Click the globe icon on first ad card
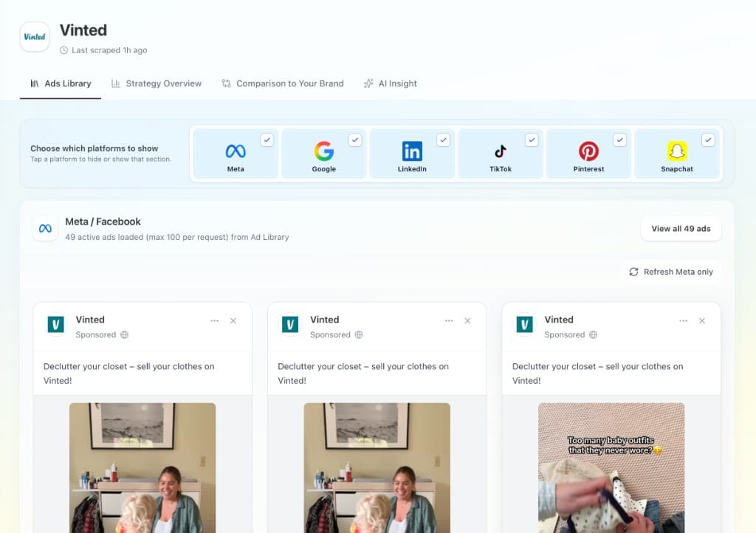 click(x=124, y=334)
